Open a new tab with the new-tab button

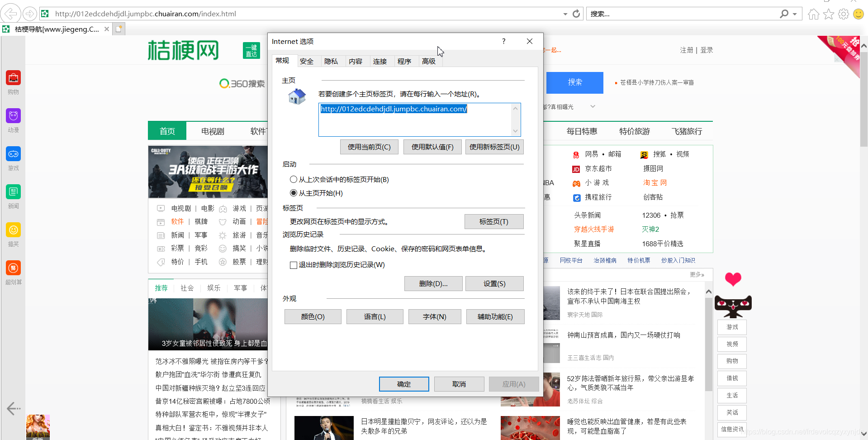coord(119,29)
